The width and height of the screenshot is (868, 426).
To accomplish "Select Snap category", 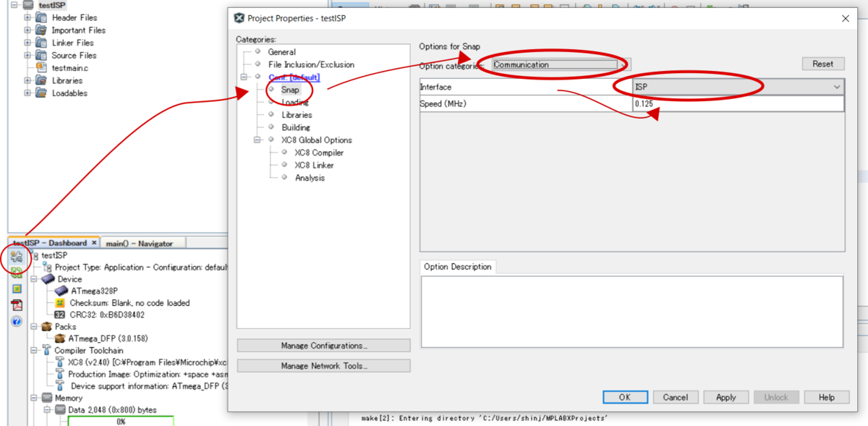I will click(x=290, y=90).
